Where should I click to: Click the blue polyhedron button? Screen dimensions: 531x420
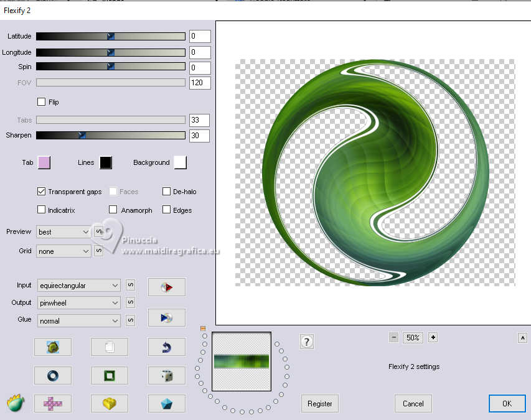(167, 403)
